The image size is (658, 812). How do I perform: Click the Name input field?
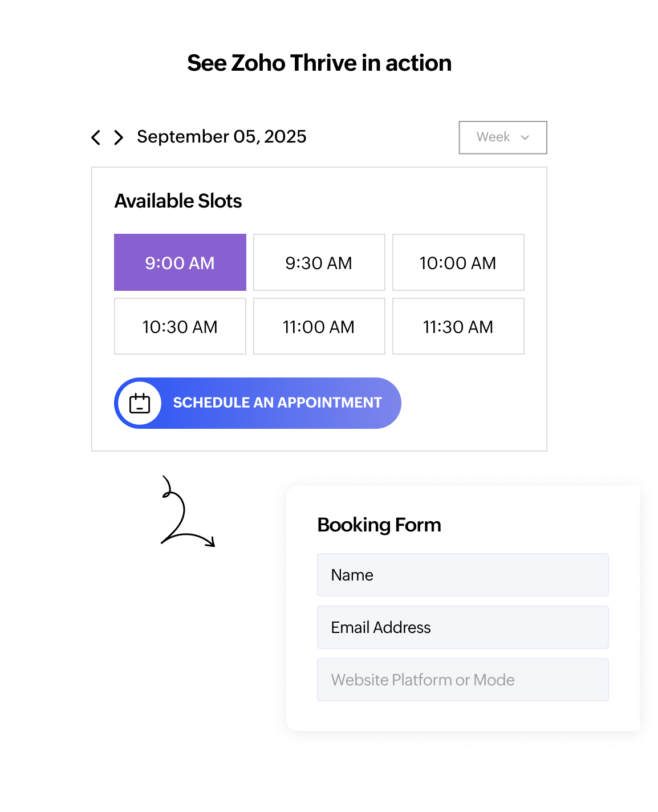tap(462, 574)
